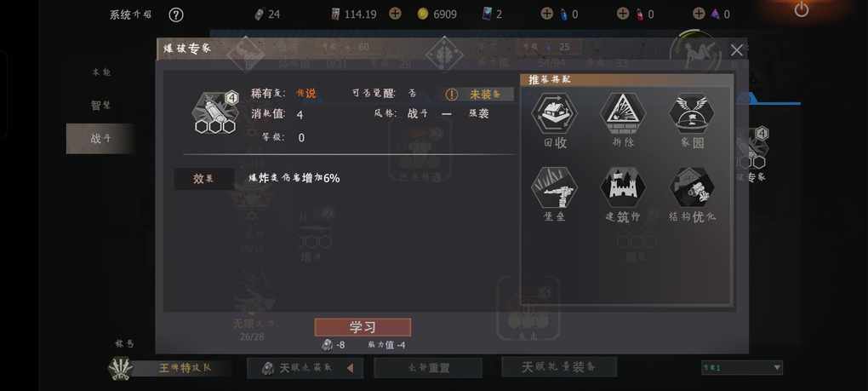Switch to the 智慧 tab
This screenshot has width=868, height=391.
tap(100, 106)
